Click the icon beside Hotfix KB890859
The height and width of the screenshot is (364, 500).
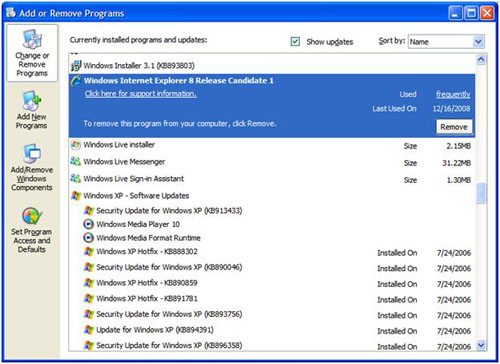[89, 283]
